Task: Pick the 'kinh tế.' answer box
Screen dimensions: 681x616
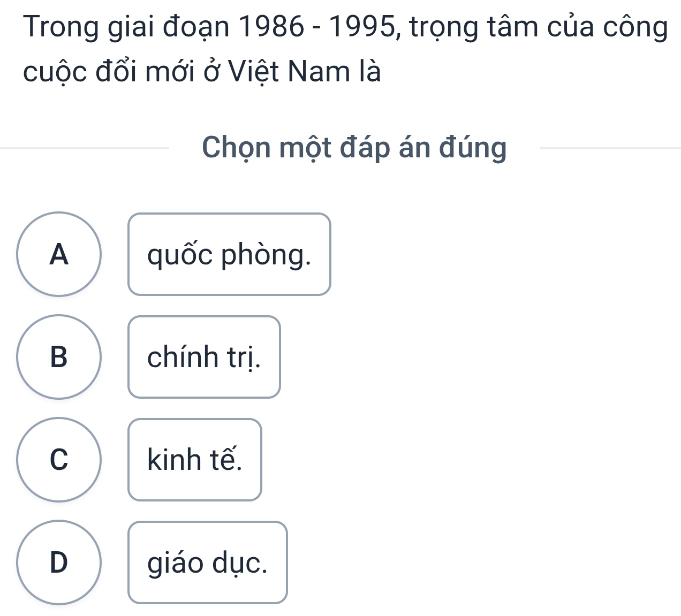Action: (195, 460)
